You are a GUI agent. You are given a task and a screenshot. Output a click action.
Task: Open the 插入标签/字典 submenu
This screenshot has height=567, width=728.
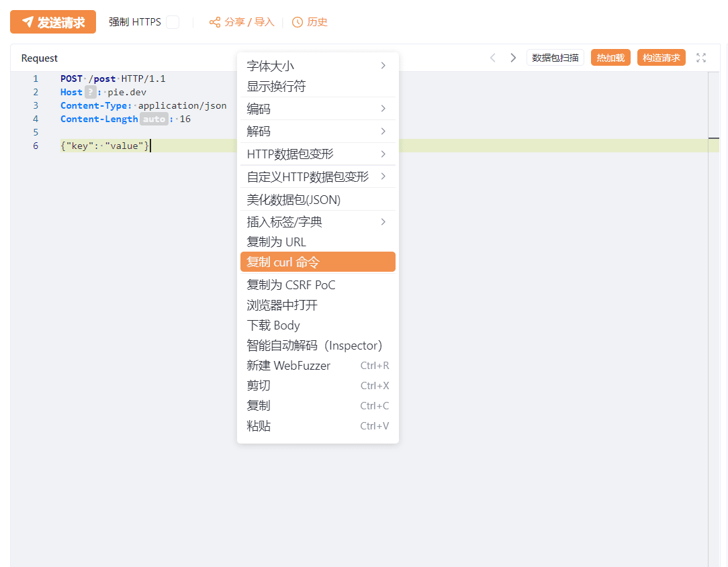[318, 221]
